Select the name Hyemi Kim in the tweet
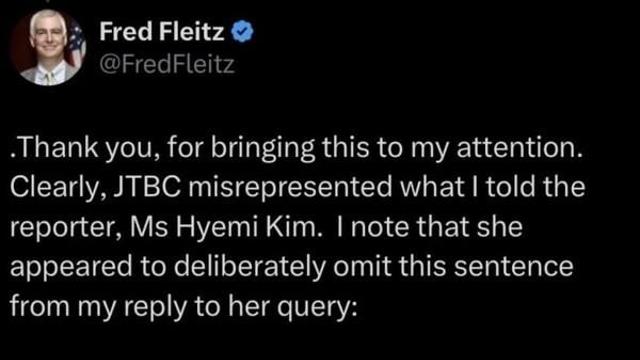 pyautogui.click(x=246, y=228)
